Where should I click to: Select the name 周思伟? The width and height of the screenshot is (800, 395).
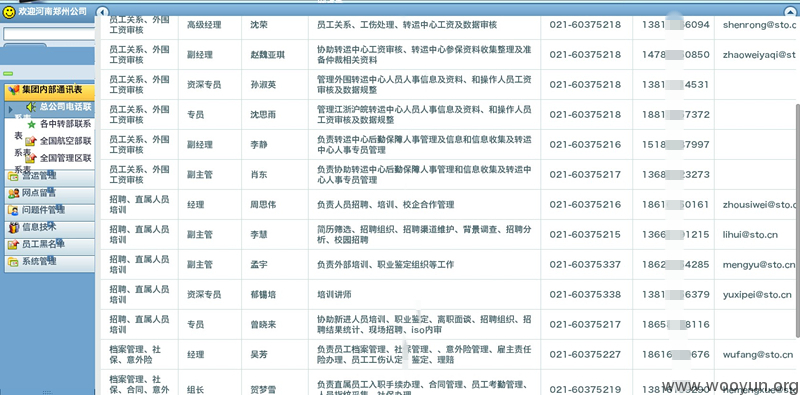(x=263, y=205)
